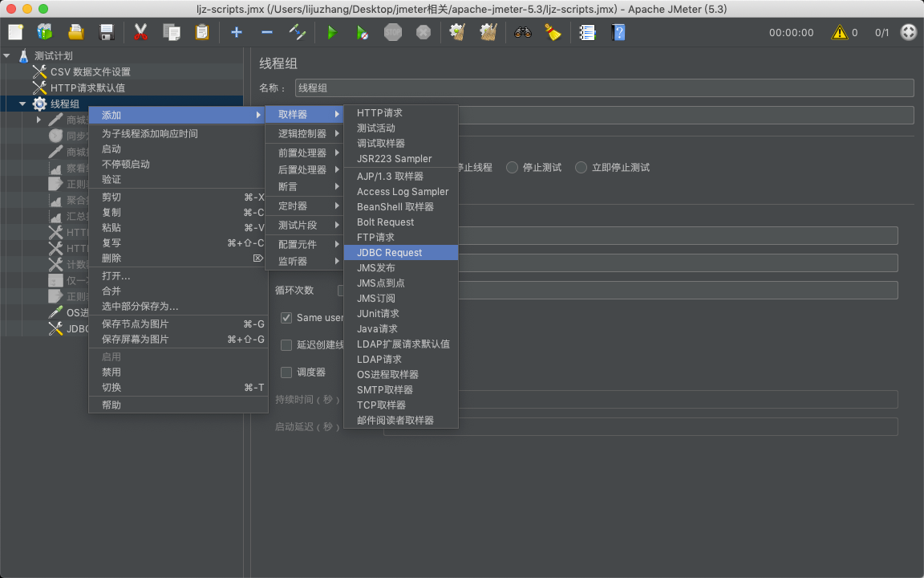Click 验证 in context menu
This screenshot has height=578, width=924.
pos(178,180)
